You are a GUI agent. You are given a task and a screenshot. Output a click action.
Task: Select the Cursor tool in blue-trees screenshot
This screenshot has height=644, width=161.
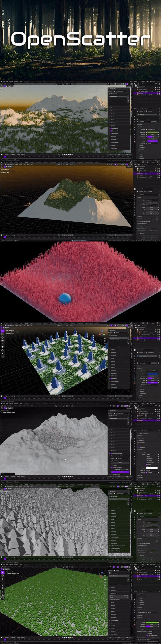(x=2, y=334)
